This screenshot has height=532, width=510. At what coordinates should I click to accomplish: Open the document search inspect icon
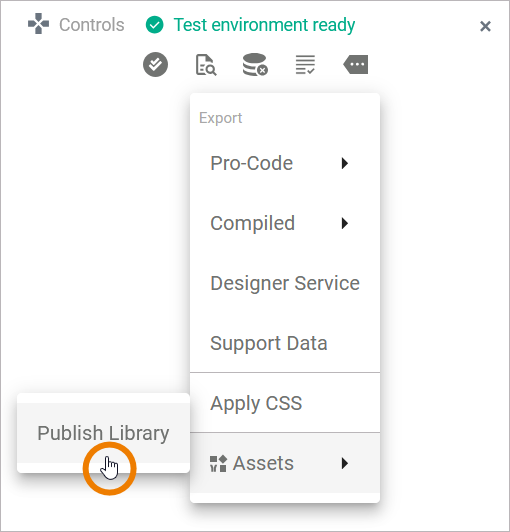[206, 64]
